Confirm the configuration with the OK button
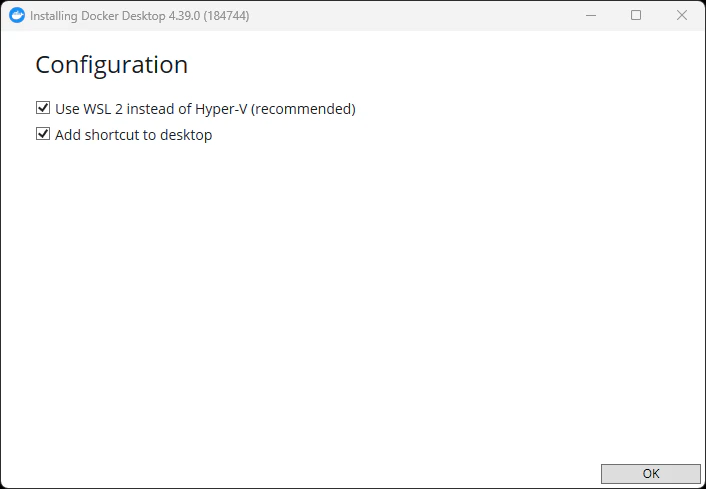Screen dimensions: 706x489 coord(651,474)
